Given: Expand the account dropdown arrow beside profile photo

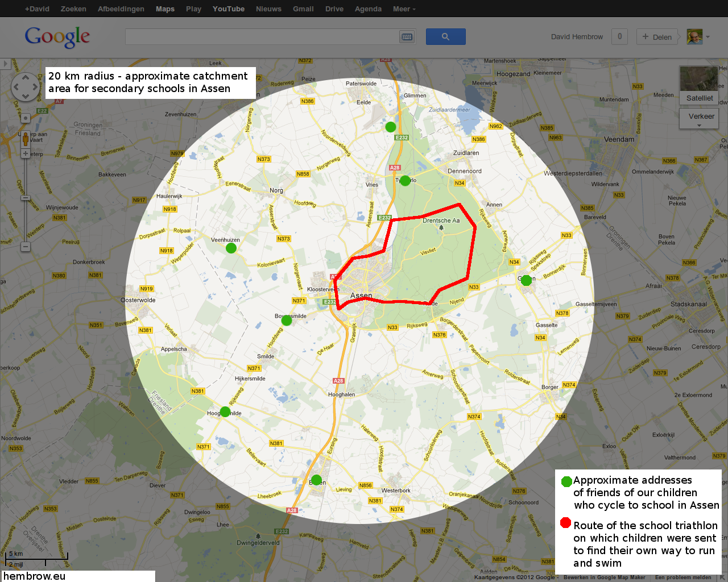Looking at the screenshot, I should tap(708, 38).
